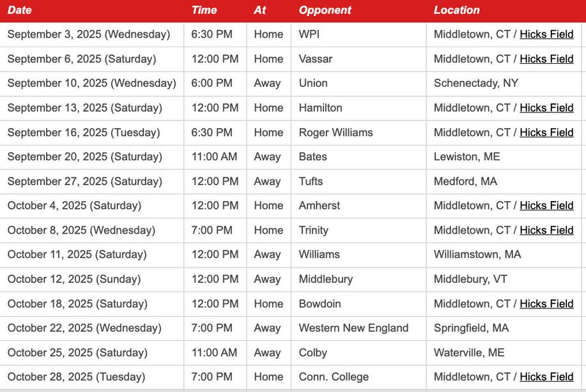Screen dimensions: 586x392
Task: Click the Tufts opponent cell
Action: pos(359,181)
